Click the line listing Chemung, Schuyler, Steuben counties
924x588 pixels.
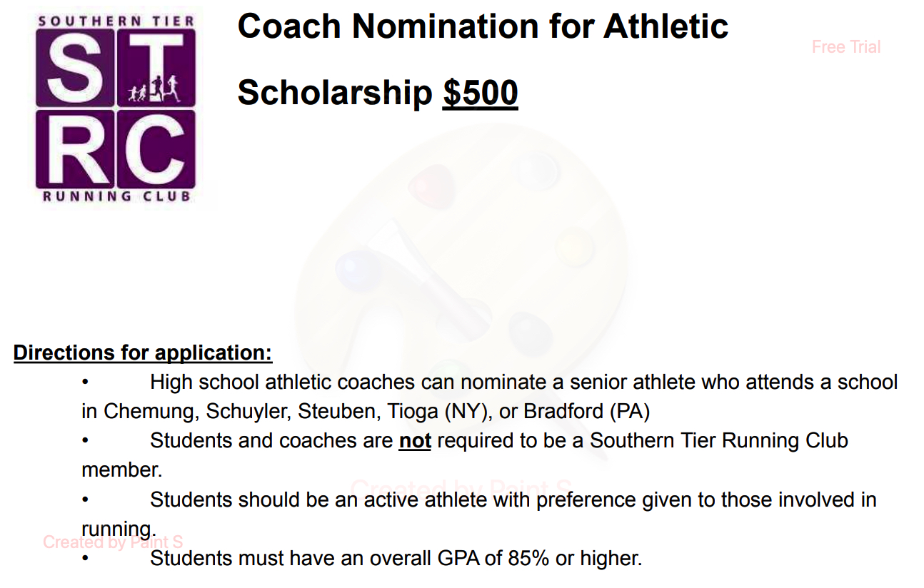366,412
